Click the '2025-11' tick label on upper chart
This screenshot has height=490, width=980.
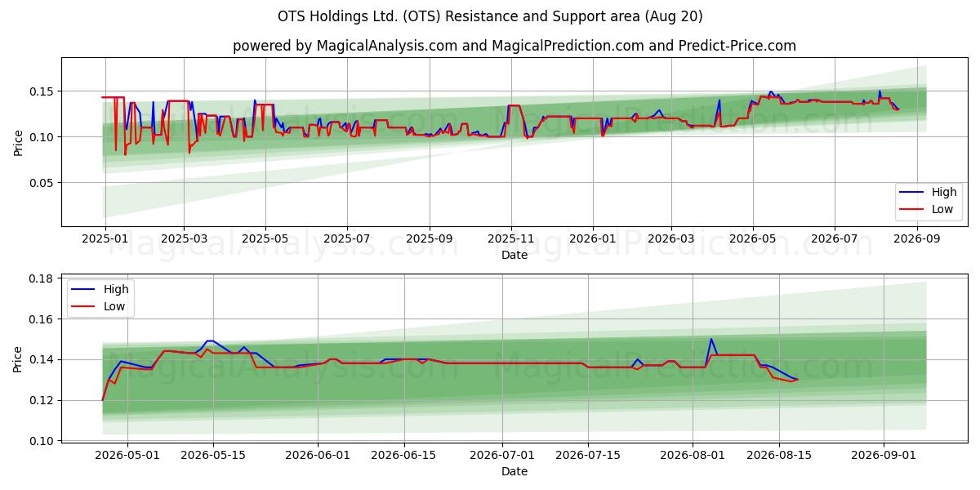511,239
